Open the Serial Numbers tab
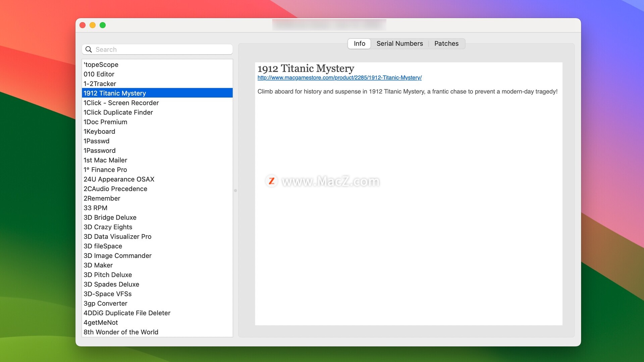This screenshot has height=362, width=644. (399, 44)
